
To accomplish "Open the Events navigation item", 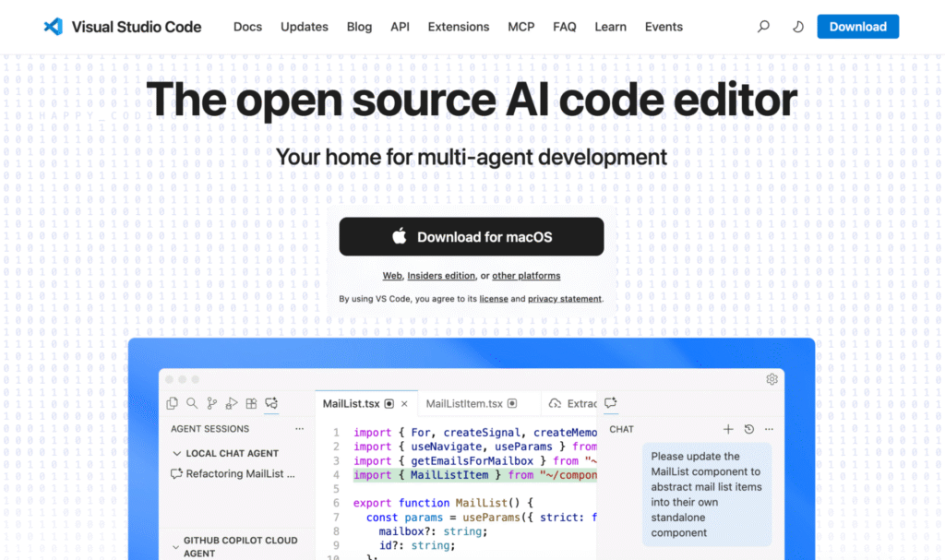I will coord(663,27).
